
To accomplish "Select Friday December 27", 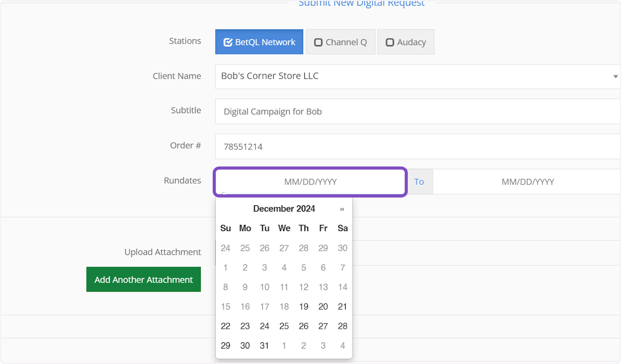I will [323, 326].
